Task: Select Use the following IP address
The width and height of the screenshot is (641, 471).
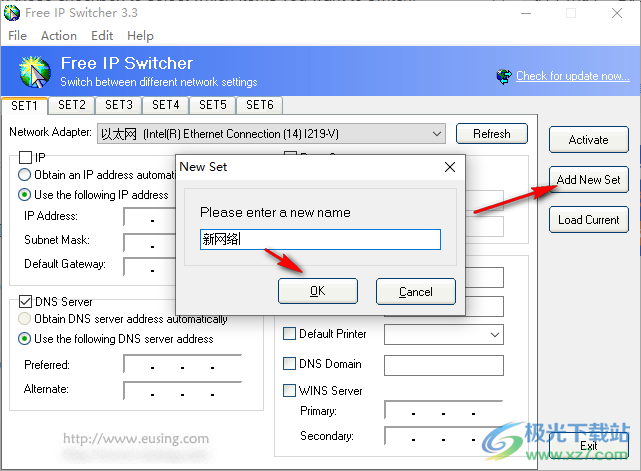Action: pos(25,195)
